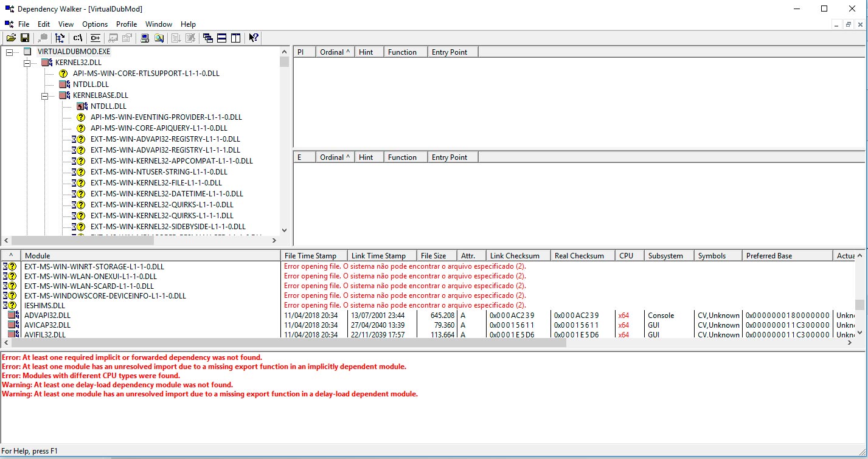Click the magnifier-on-folder toolbar icon
The height and width of the screenshot is (459, 868).
(159, 38)
